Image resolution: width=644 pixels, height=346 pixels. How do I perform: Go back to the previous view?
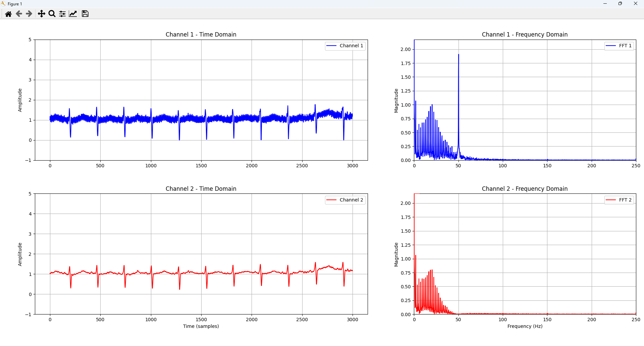click(19, 14)
